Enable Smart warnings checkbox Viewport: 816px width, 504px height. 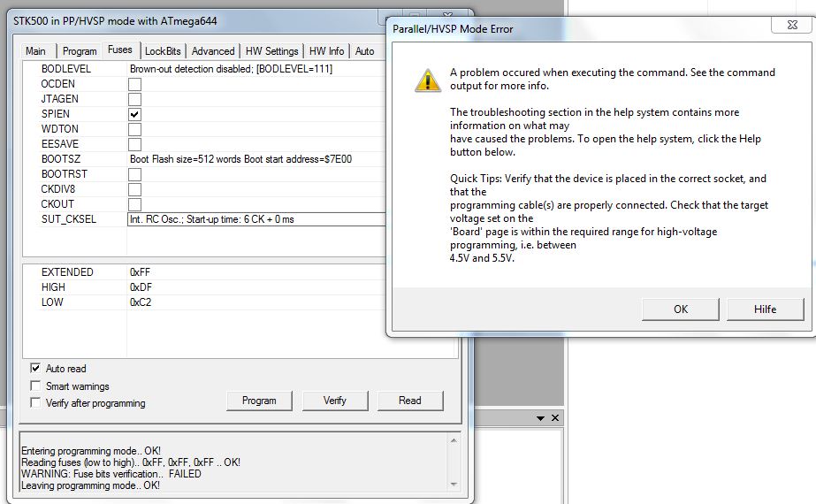[x=35, y=386]
